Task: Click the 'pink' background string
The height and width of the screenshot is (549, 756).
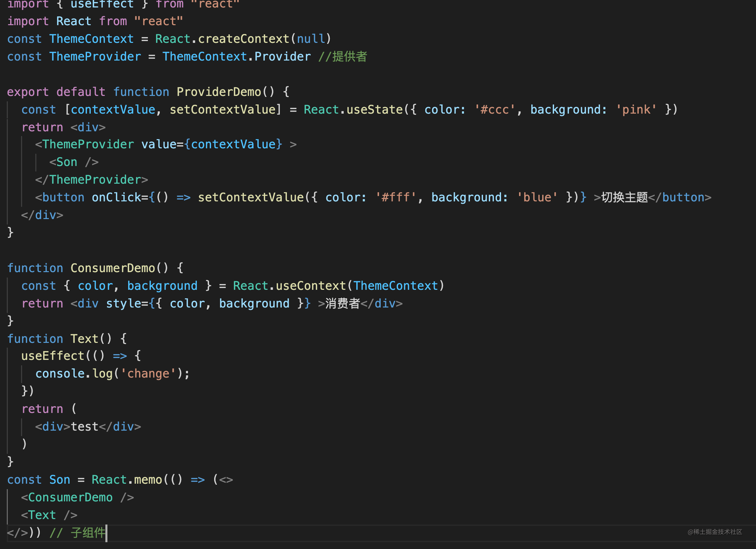Action: [636, 110]
